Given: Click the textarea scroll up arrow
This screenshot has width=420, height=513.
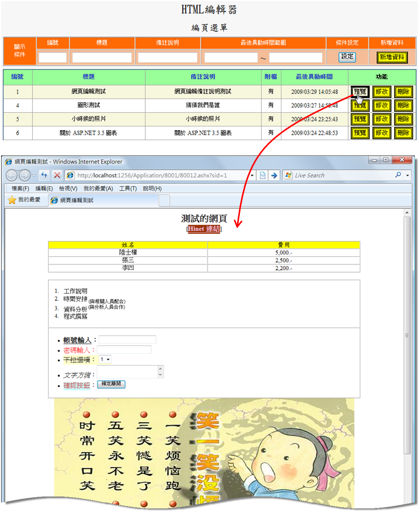Looking at the screenshot, I should coord(160,368).
